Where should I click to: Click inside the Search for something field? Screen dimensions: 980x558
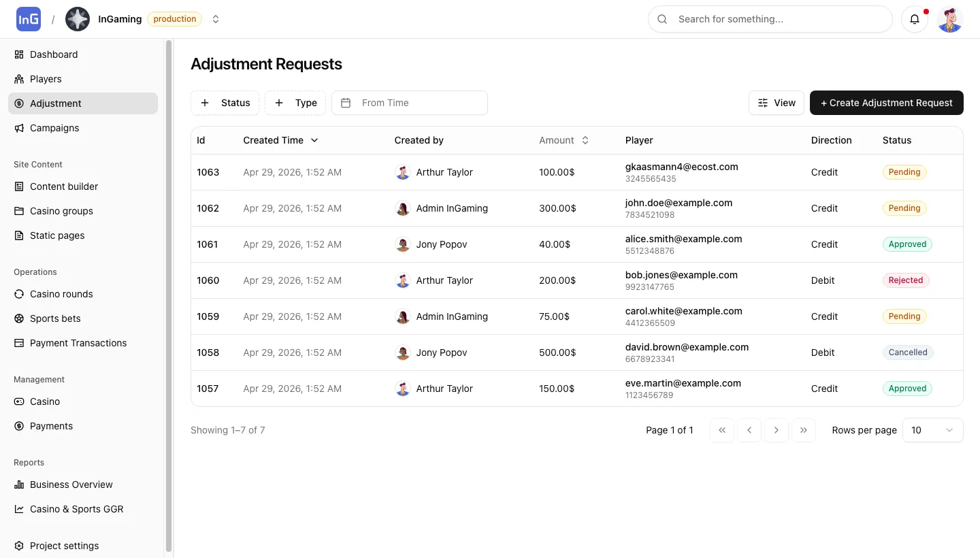click(769, 19)
